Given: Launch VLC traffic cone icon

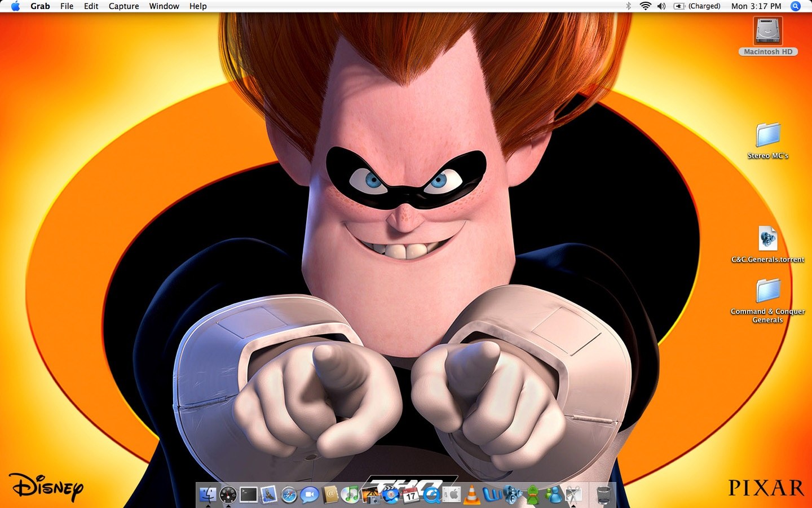Looking at the screenshot, I should click(x=472, y=495).
